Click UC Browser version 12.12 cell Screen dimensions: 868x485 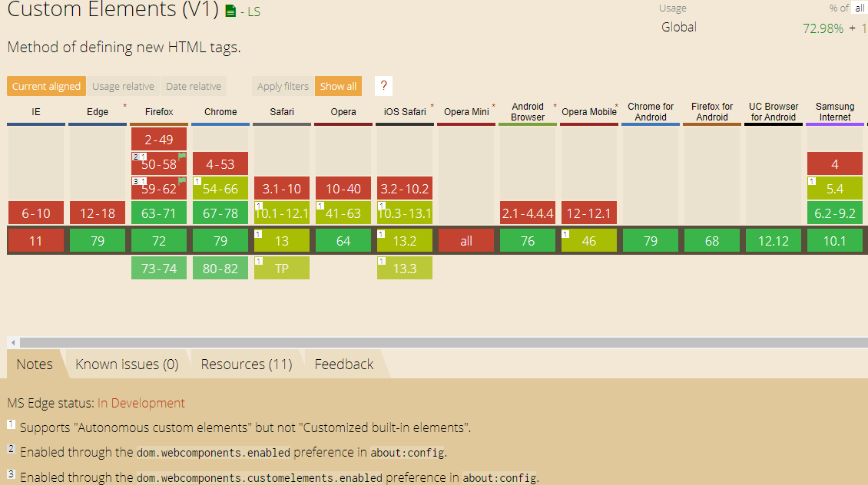[x=774, y=240]
